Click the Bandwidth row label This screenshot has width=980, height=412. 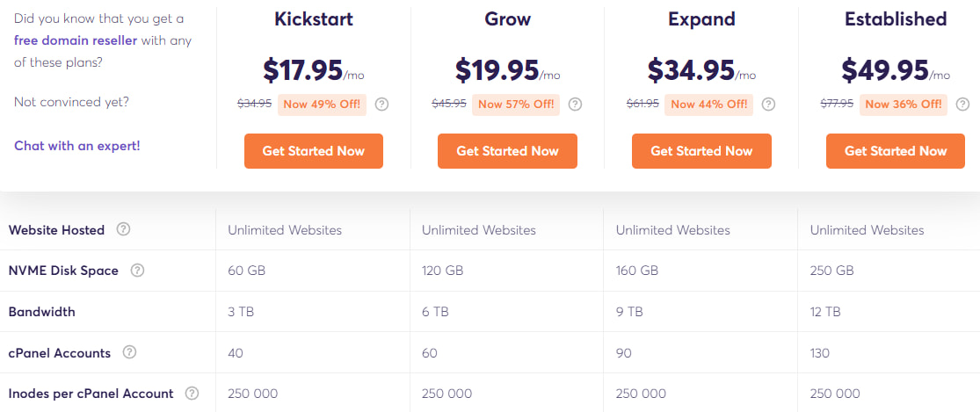[40, 312]
